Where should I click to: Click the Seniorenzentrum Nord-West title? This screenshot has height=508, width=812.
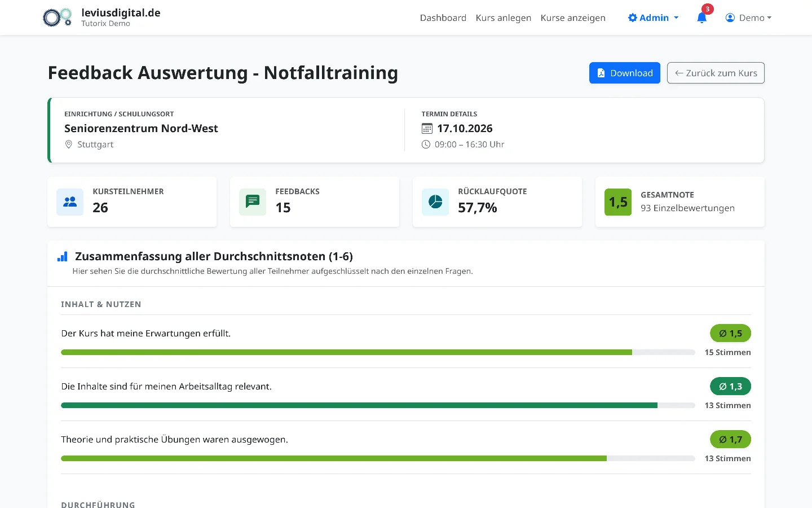pos(141,128)
